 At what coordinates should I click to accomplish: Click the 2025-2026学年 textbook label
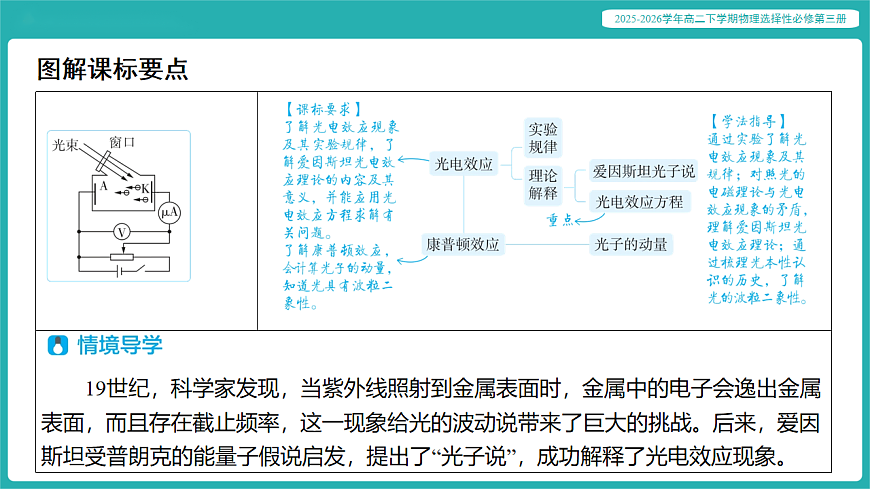point(730,19)
